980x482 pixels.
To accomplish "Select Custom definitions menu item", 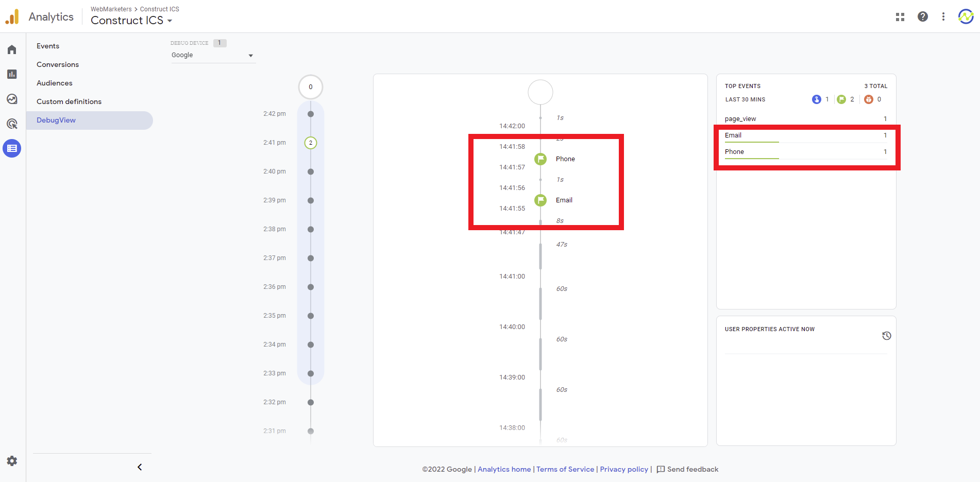I will (69, 101).
